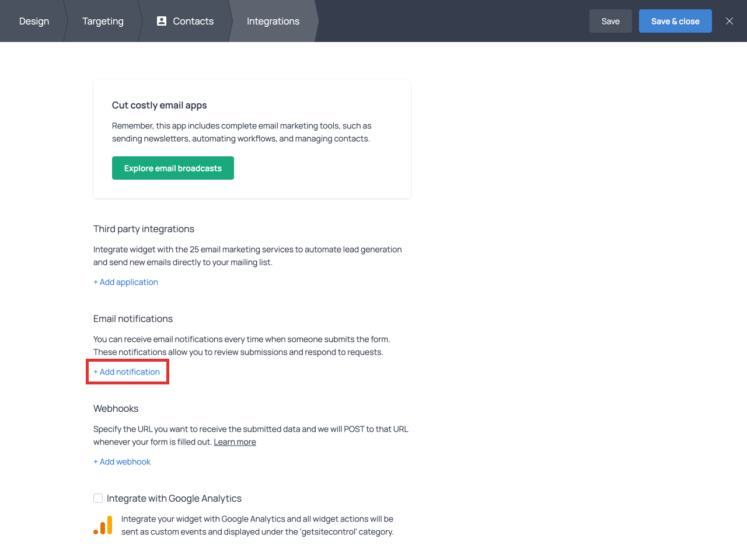Click the Cut costly email apps heading

click(159, 105)
